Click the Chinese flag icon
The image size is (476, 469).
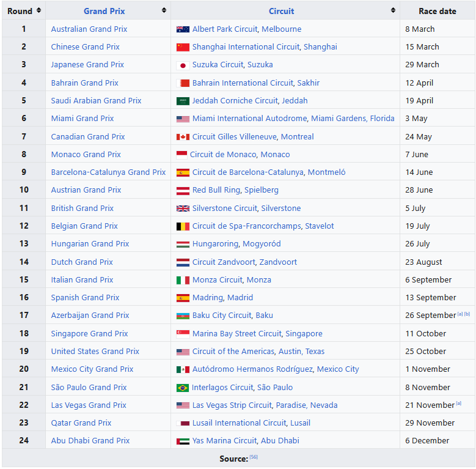click(183, 47)
